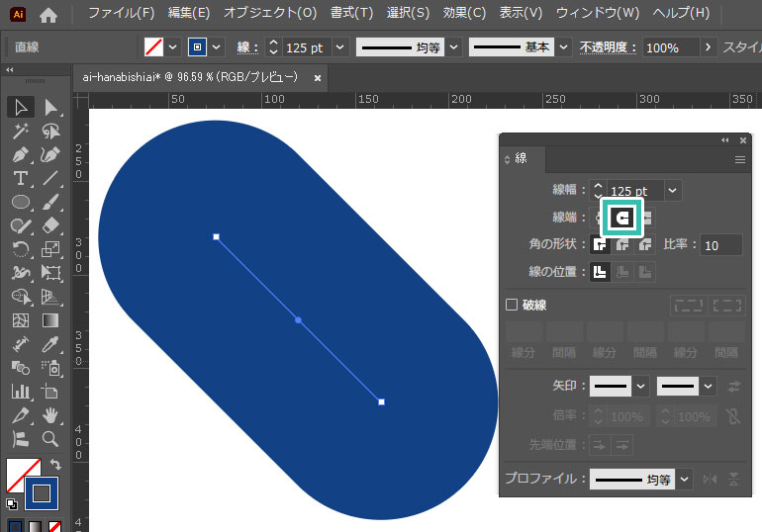
Task: Open the start arrowhead 矢印 dropdown
Action: pyautogui.click(x=640, y=386)
